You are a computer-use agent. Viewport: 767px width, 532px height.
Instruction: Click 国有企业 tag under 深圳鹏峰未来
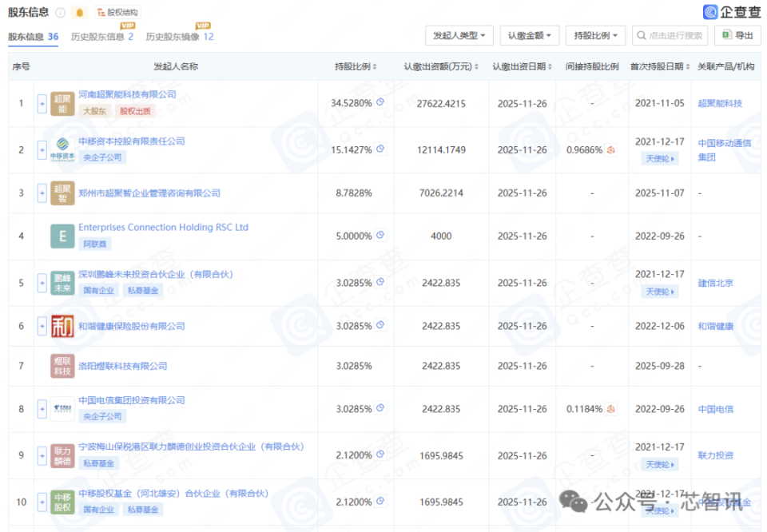(98, 291)
